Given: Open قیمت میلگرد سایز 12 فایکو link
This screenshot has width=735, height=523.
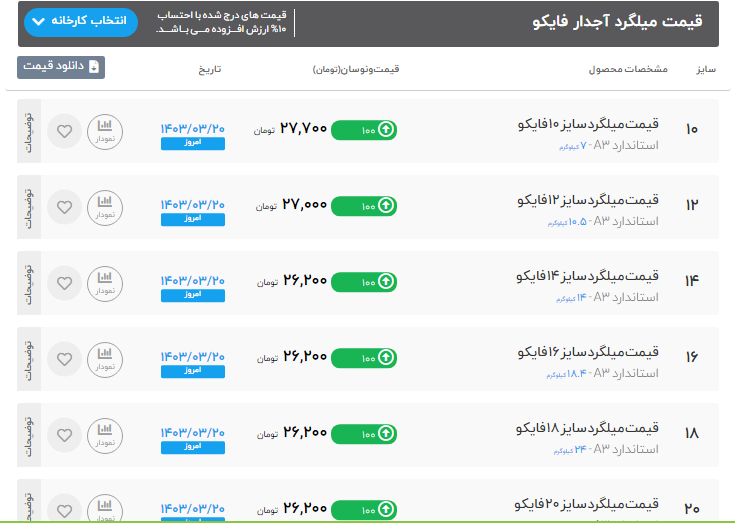Looking at the screenshot, I should [588, 200].
